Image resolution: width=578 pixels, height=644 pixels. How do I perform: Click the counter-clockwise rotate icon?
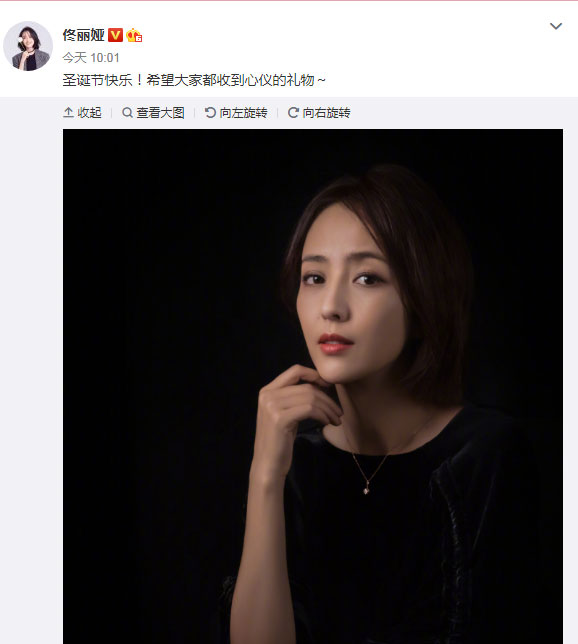(210, 112)
